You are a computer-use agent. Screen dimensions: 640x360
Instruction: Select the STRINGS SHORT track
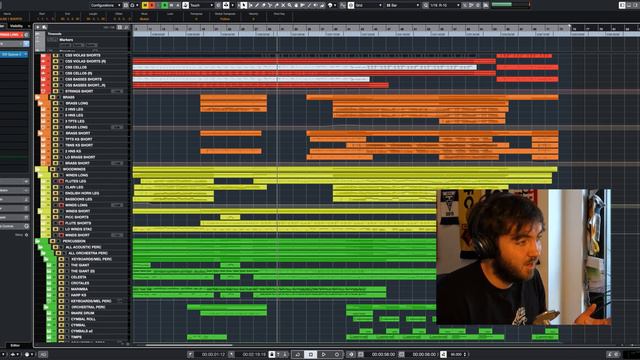click(79, 91)
